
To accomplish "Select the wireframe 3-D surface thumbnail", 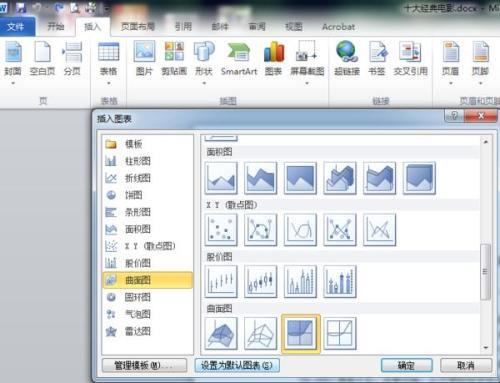I will tap(261, 333).
